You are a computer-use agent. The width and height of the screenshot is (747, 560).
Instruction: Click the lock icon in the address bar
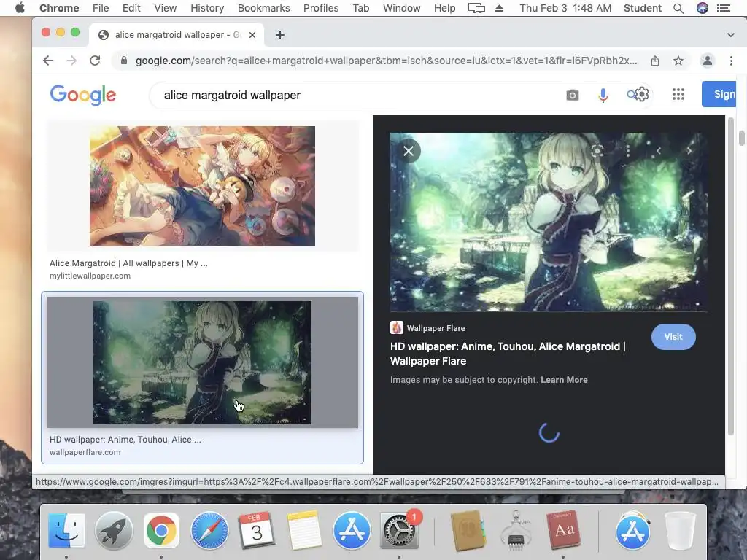pos(124,61)
